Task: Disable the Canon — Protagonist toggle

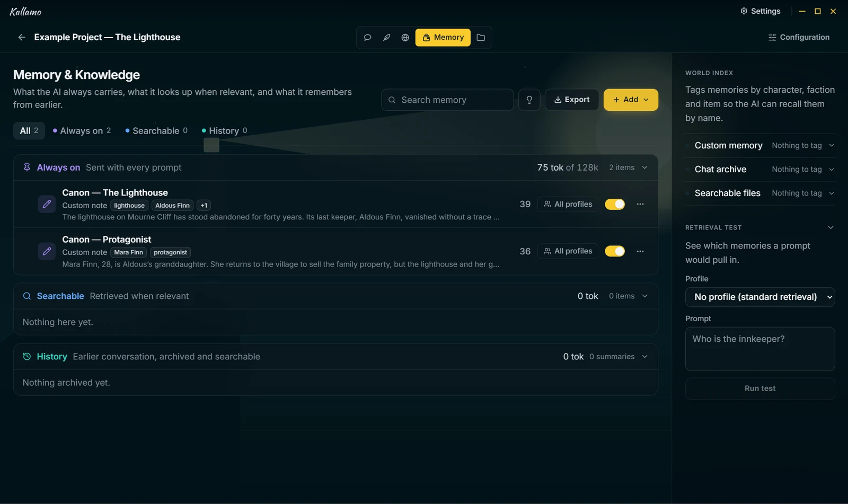Action: (x=615, y=251)
